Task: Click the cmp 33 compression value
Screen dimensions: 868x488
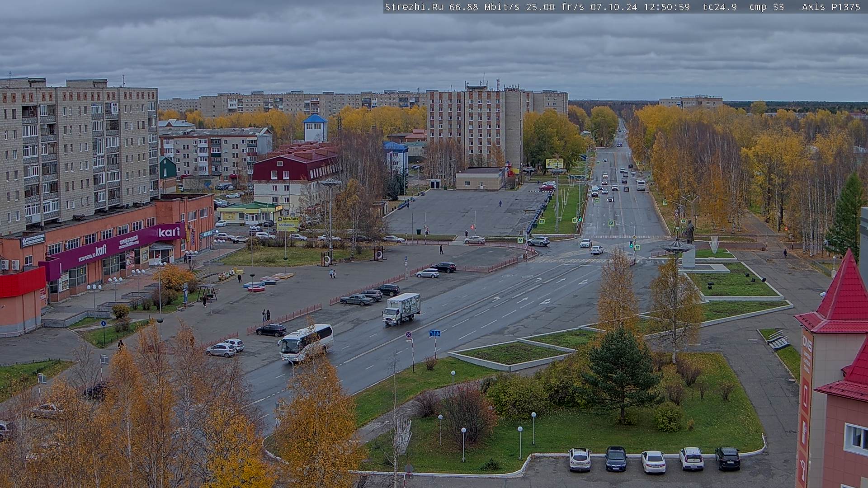Action: tap(767, 7)
